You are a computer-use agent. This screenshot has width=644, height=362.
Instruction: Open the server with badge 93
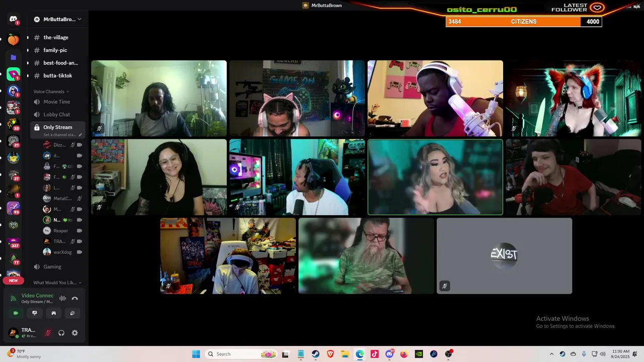(14, 208)
